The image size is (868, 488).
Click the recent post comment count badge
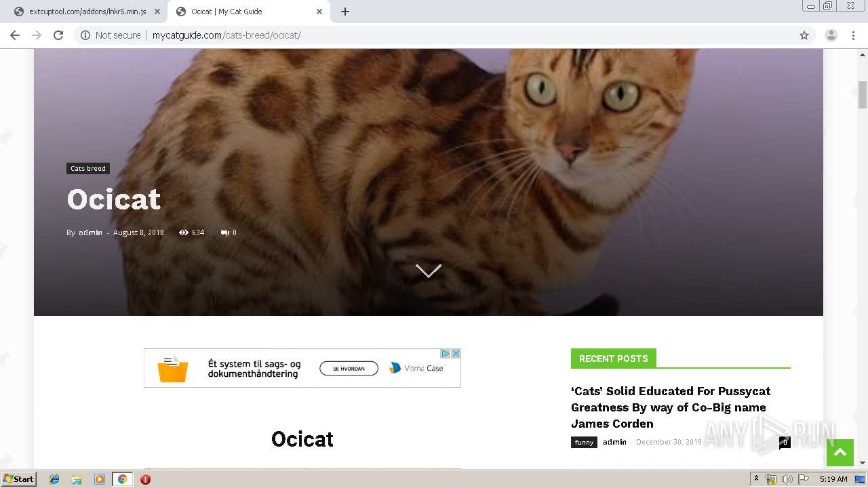pos(785,442)
